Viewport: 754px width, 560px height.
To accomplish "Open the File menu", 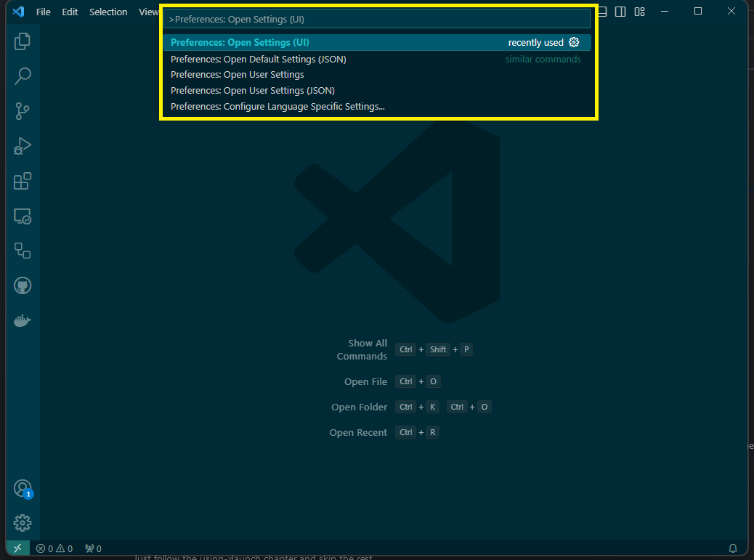I will (44, 12).
